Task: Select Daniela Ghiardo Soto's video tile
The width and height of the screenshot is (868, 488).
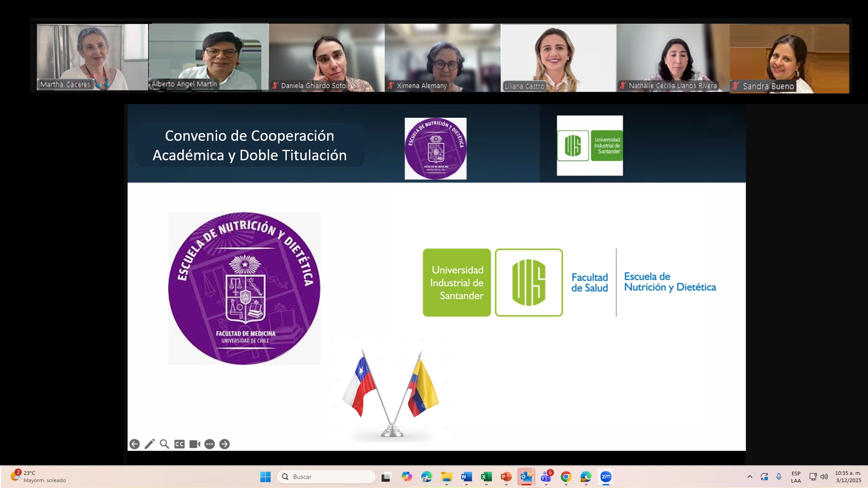Action: click(327, 58)
